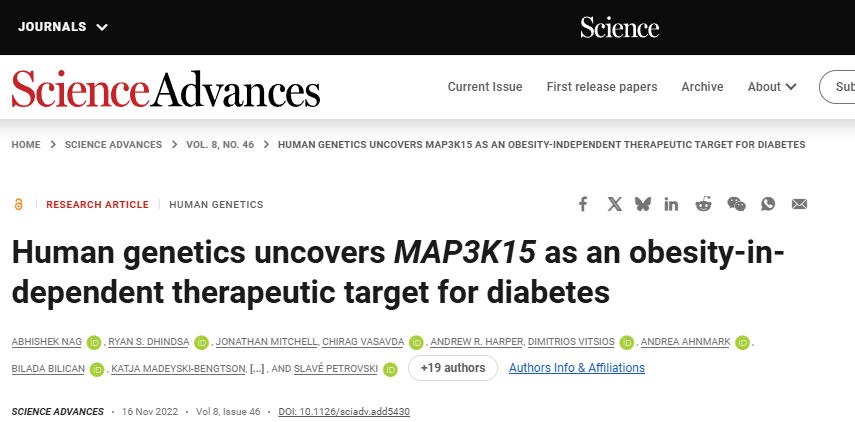This screenshot has width=855, height=422.
Task: Open the Archive page
Action: coord(702,87)
